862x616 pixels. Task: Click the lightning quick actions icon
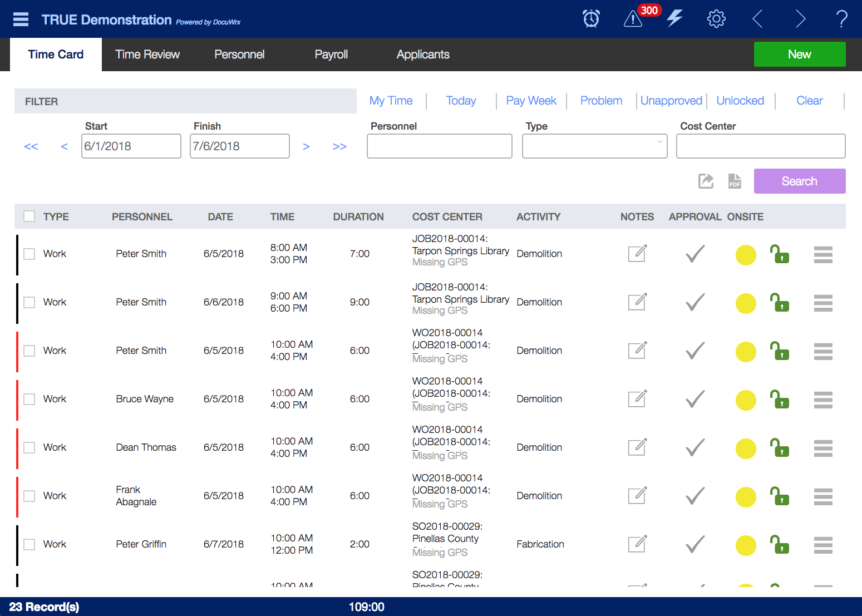674,18
